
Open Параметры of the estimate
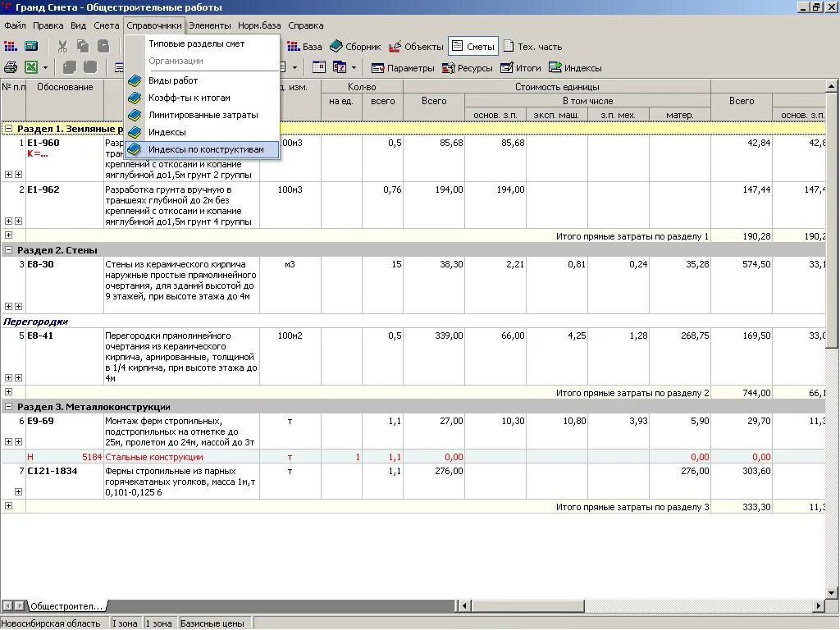pos(403,68)
